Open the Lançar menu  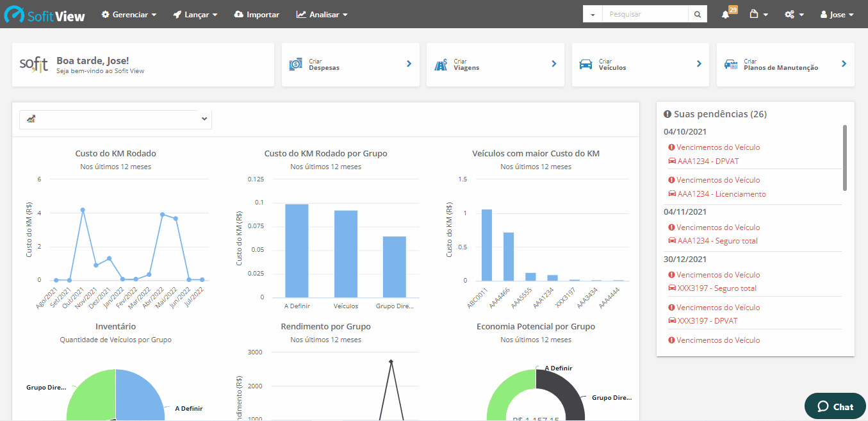click(x=195, y=14)
